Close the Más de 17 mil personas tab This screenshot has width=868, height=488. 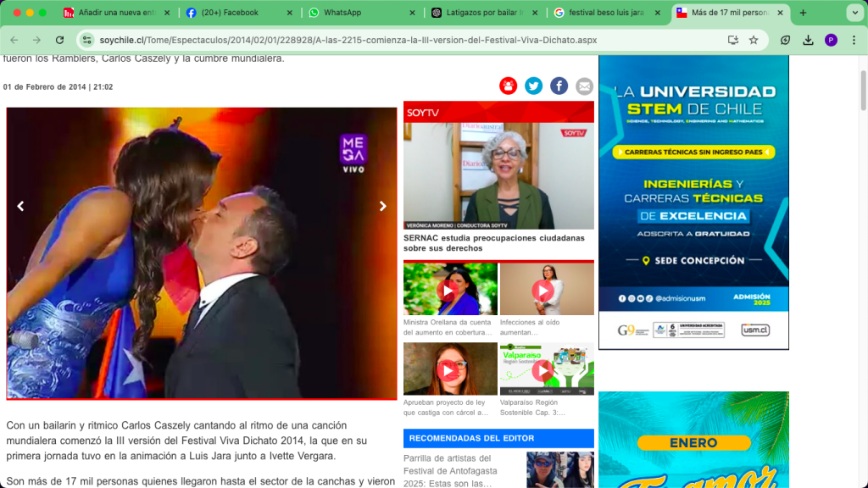(780, 13)
